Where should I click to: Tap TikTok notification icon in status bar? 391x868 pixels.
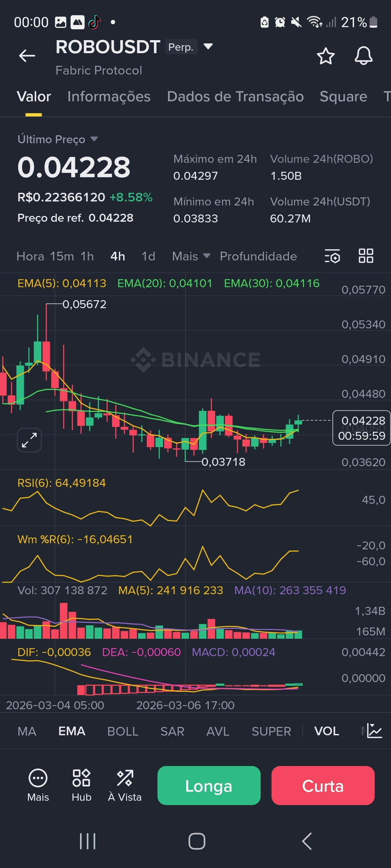pyautogui.click(x=94, y=22)
